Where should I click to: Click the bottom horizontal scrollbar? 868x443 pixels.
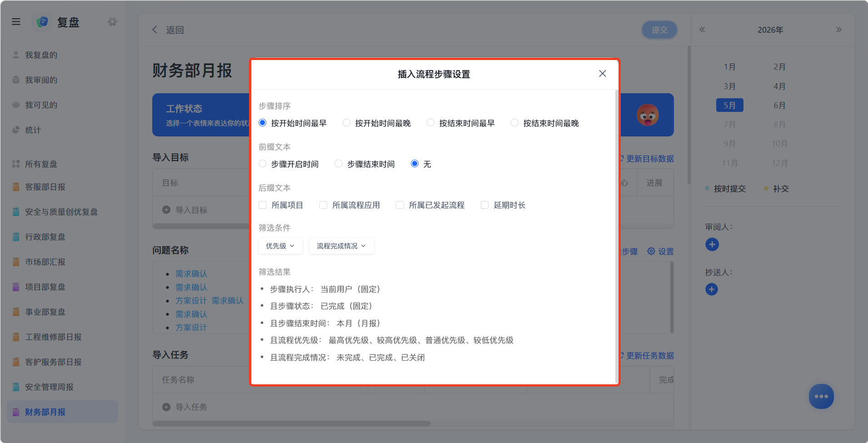pos(291,423)
